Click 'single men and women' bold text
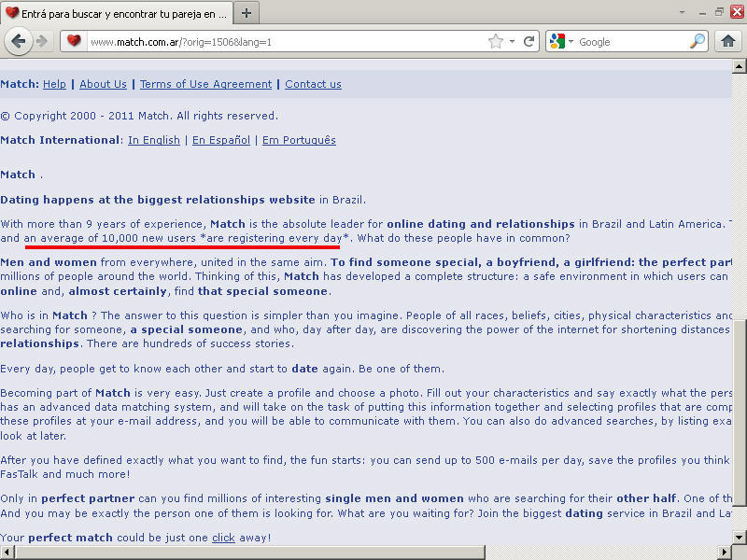Image resolution: width=747 pixels, height=560 pixels. click(x=394, y=498)
